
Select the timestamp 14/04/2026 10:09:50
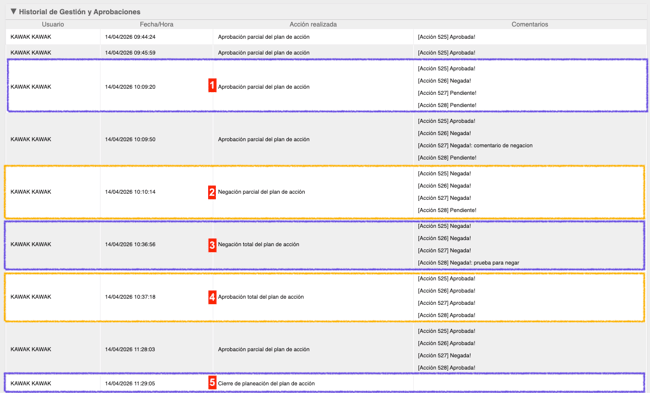(130, 139)
